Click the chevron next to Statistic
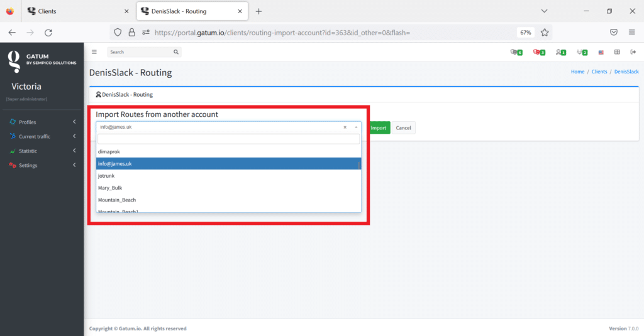This screenshot has height=336, width=644. [74, 151]
